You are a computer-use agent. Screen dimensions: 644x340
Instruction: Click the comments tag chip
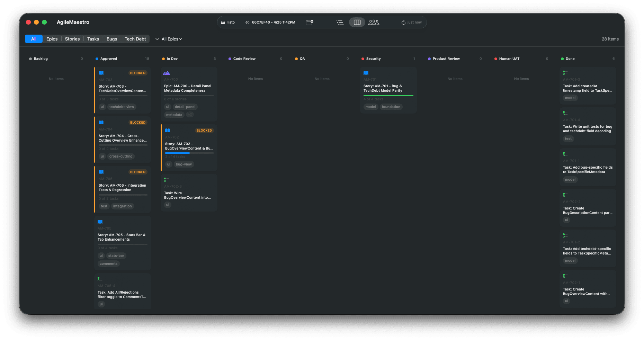click(x=109, y=264)
